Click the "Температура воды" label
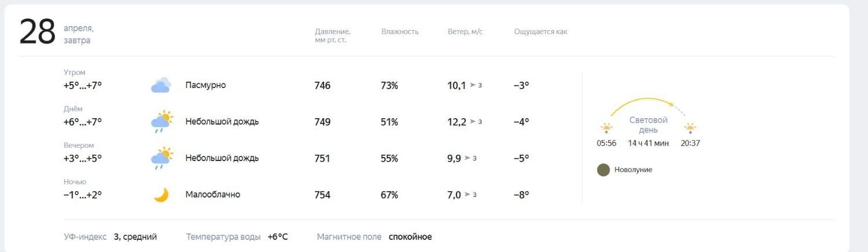Screen dimensions: 868x252 coord(223,237)
